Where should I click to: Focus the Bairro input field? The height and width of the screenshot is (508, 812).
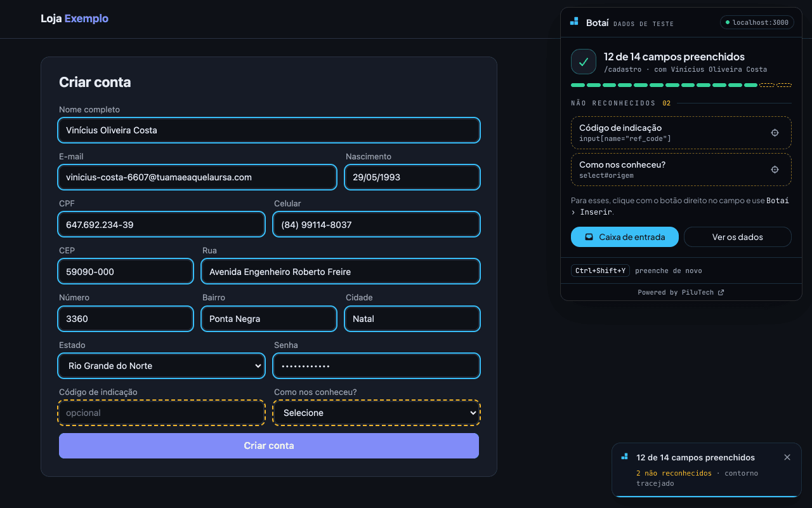(x=269, y=319)
